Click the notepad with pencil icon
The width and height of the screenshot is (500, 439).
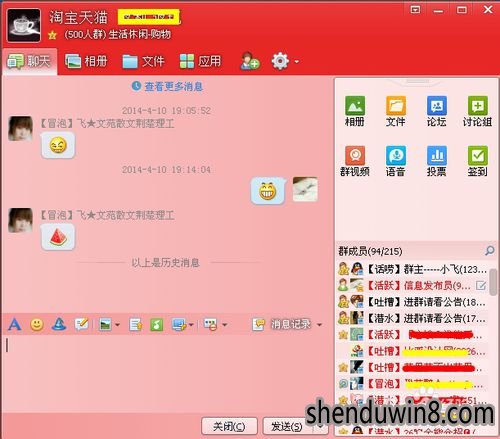click(x=82, y=324)
